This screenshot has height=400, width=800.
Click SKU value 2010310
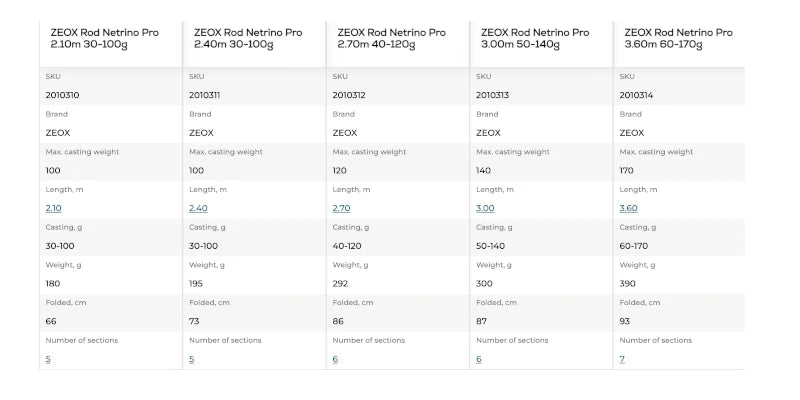click(x=62, y=95)
